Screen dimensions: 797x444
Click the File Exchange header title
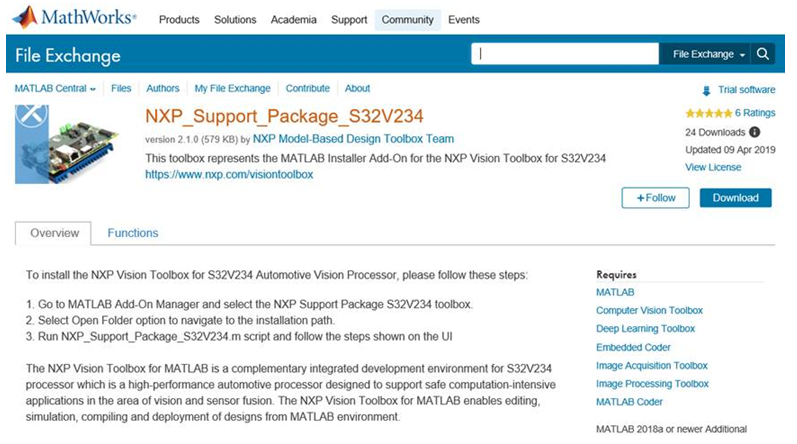click(68, 56)
